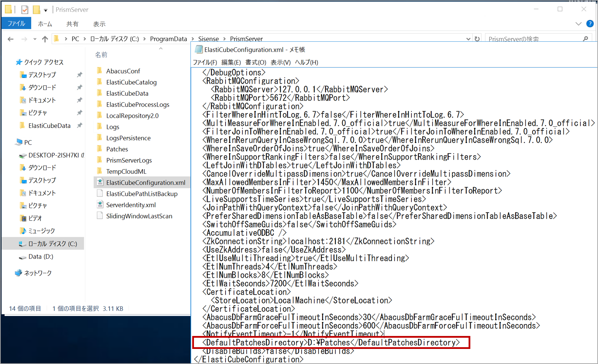This screenshot has width=598, height=364.
Task: Select クイック アクセス in the navigation pane
Action: point(44,62)
